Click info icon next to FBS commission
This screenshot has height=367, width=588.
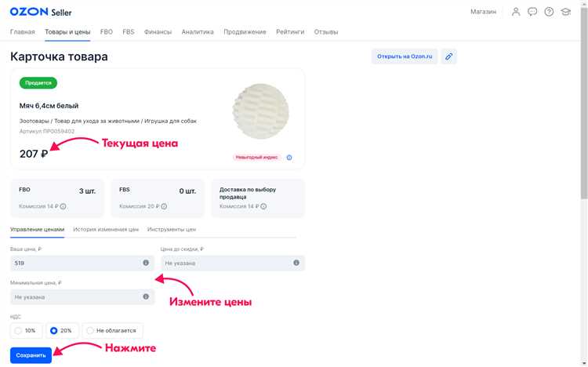coord(164,206)
